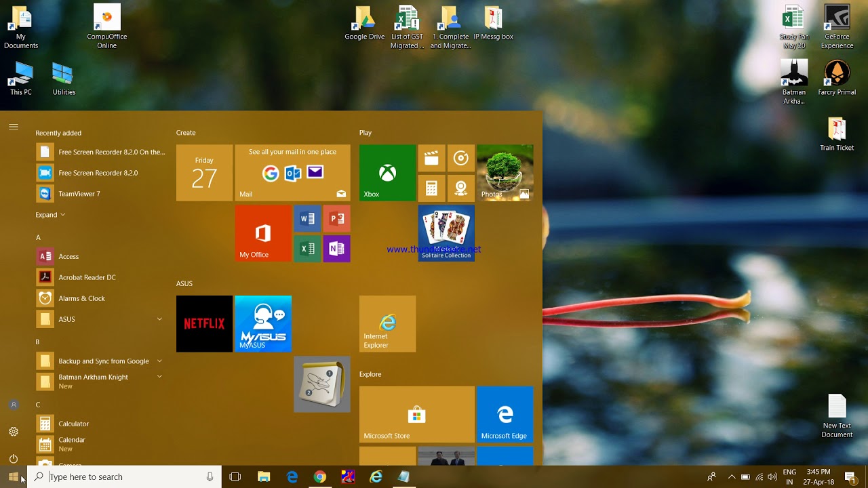Open Access from the apps list

pos(100,256)
